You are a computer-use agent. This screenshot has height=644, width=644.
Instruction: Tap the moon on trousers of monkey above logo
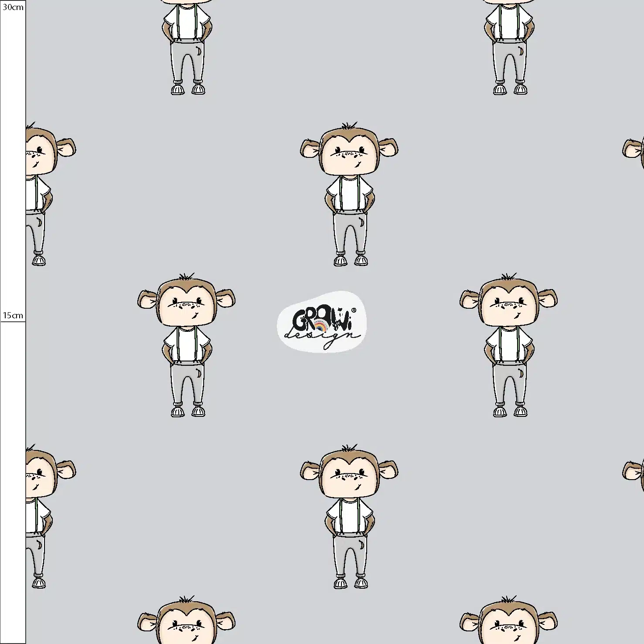tap(361, 223)
